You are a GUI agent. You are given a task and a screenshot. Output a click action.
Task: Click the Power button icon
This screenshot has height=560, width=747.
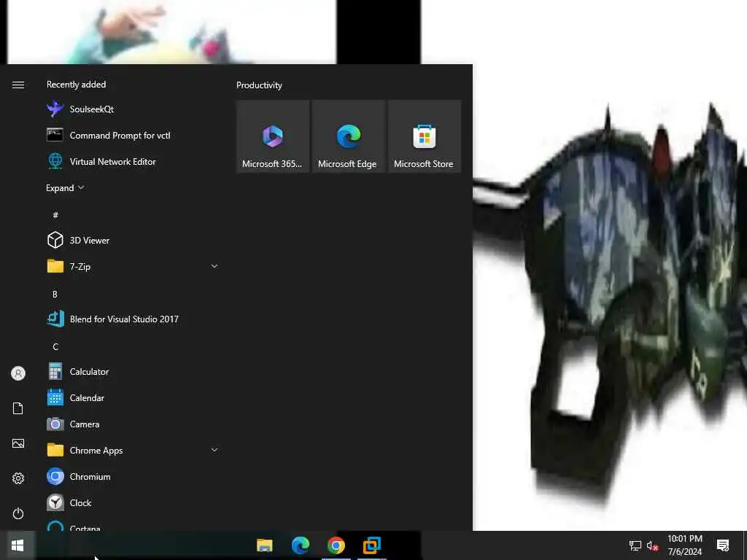(x=18, y=513)
